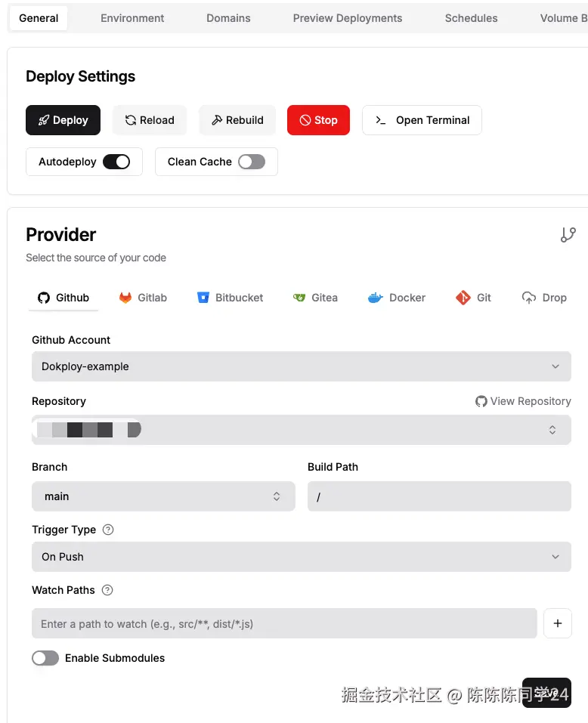Toggle Enable Submodules on
Viewport: 588px width, 723px height.
tap(45, 658)
